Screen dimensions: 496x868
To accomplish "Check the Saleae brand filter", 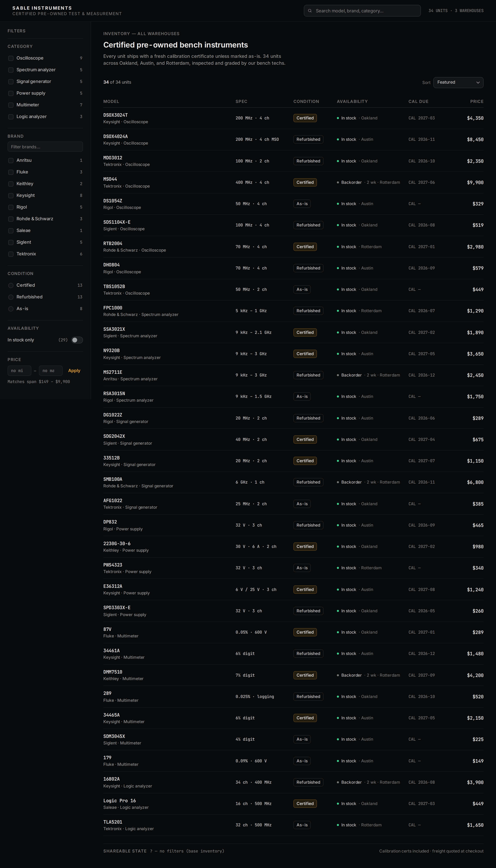I will click(11, 230).
